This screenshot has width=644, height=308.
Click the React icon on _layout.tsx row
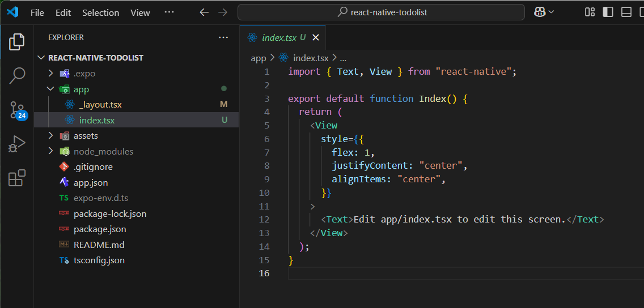pos(69,105)
